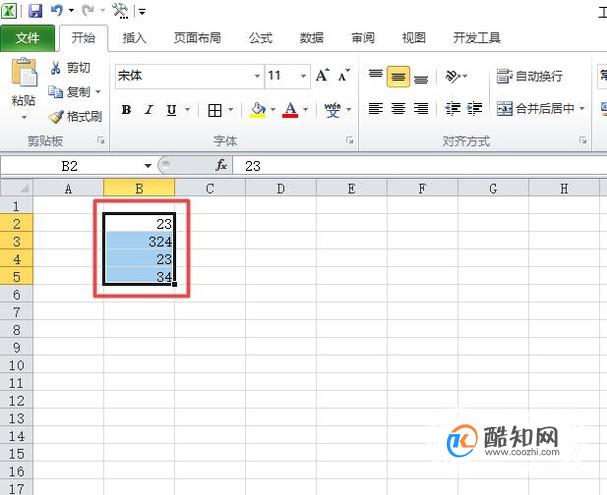Click the Undo arrow icon
This screenshot has width=607, height=495.
57,10
